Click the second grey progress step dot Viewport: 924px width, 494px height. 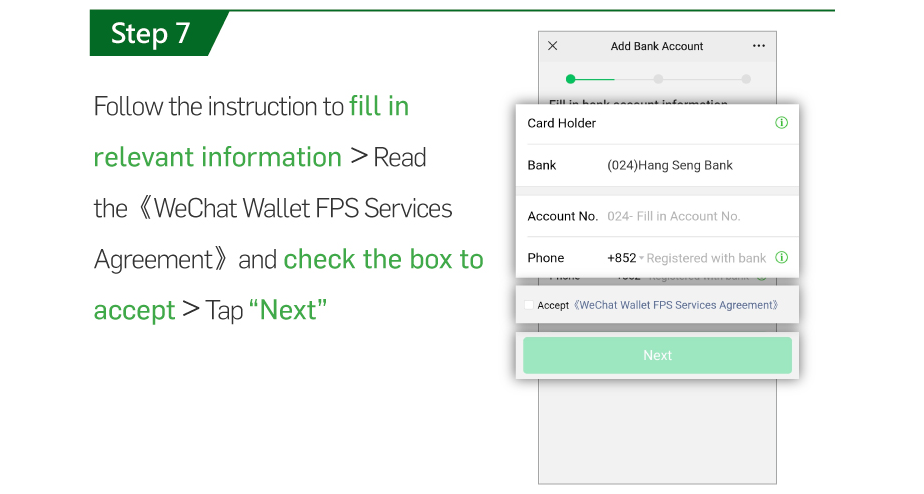point(658,79)
